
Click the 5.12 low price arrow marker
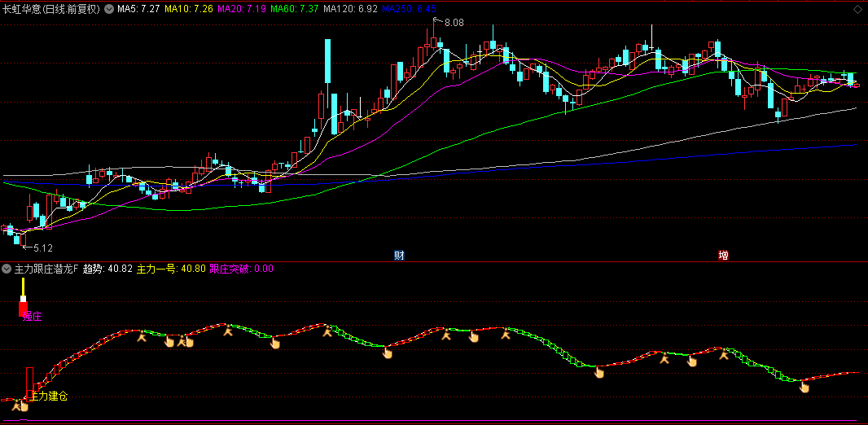37,248
